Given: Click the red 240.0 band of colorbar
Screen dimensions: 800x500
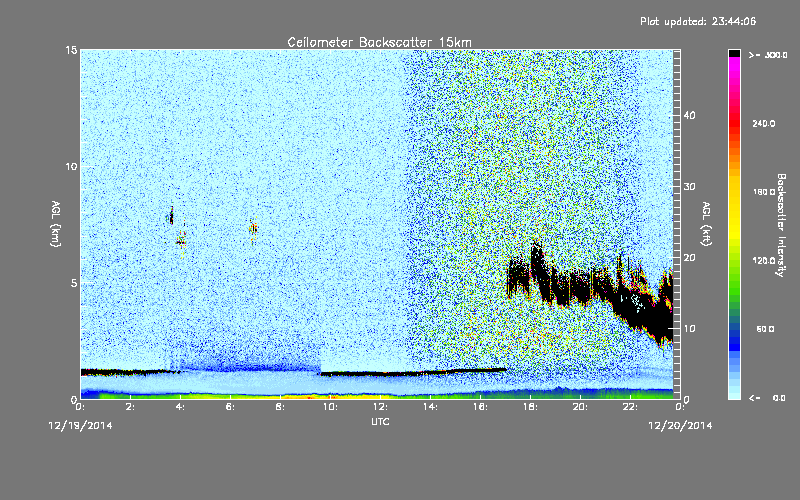Looking at the screenshot, I should coord(734,123).
